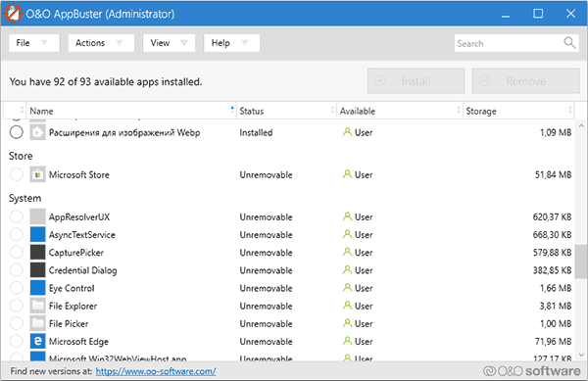The image size is (588, 381).
Task: Select the CapturePicker checkbox
Action: click(16, 253)
